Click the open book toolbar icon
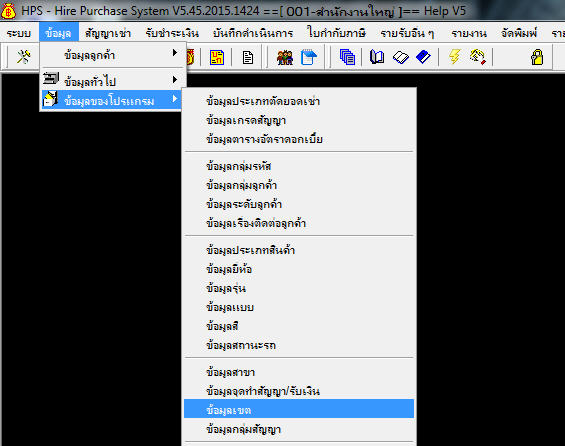Screen dimensions: 565x446 tap(377, 57)
